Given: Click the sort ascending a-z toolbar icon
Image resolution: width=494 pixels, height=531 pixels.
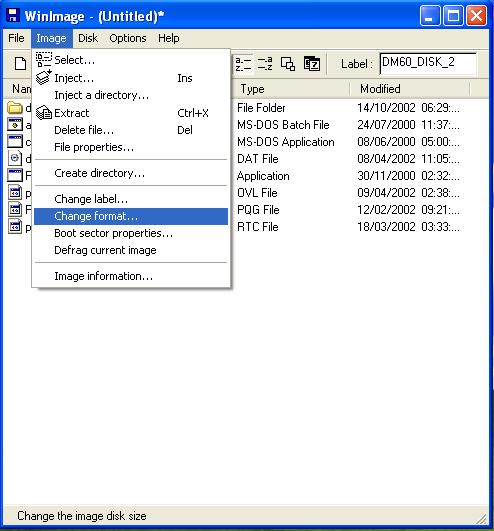Looking at the screenshot, I should click(243, 64).
